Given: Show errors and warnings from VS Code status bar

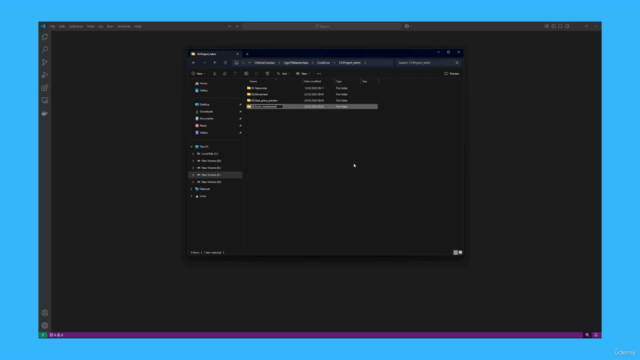Looking at the screenshot, I should coord(57,335).
